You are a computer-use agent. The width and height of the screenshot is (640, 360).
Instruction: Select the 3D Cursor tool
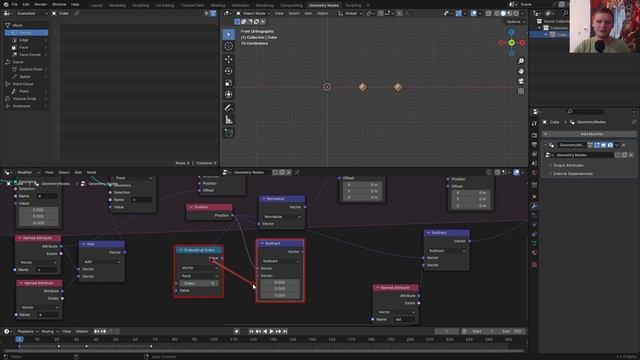point(229,47)
